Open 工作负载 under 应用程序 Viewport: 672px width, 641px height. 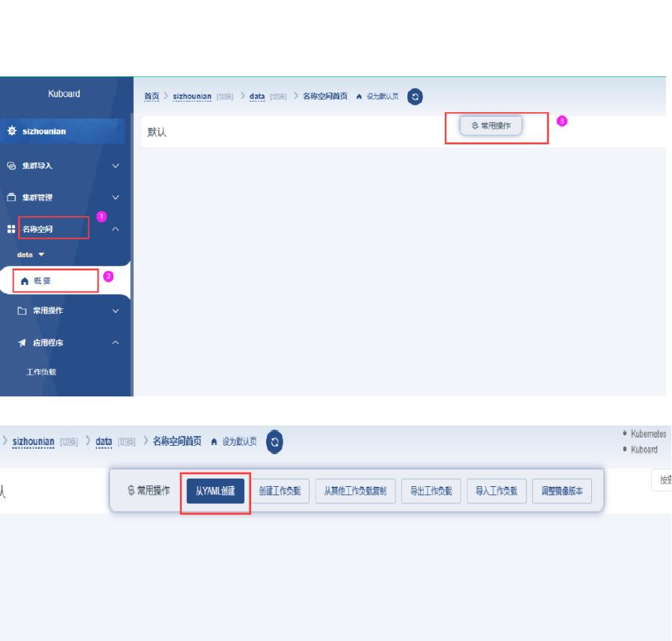click(x=41, y=372)
